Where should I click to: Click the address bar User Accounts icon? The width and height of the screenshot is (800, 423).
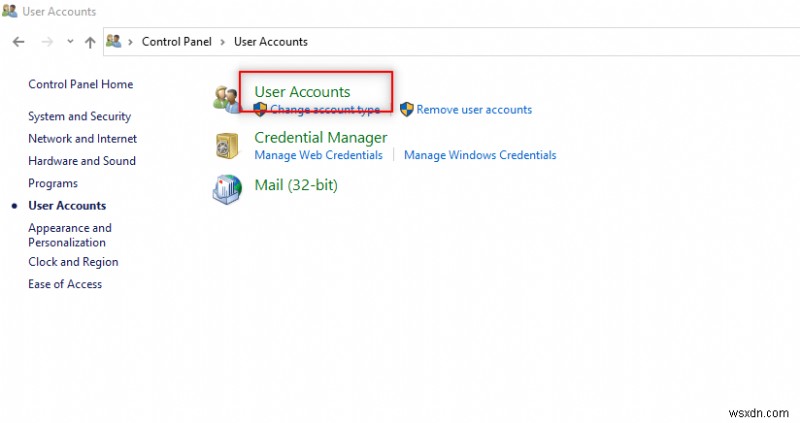pos(113,42)
